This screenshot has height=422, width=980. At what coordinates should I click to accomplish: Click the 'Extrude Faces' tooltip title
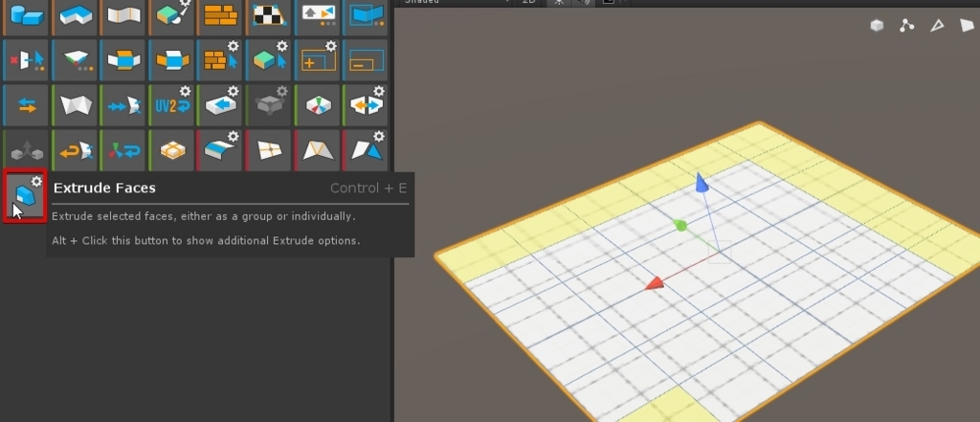click(x=104, y=189)
